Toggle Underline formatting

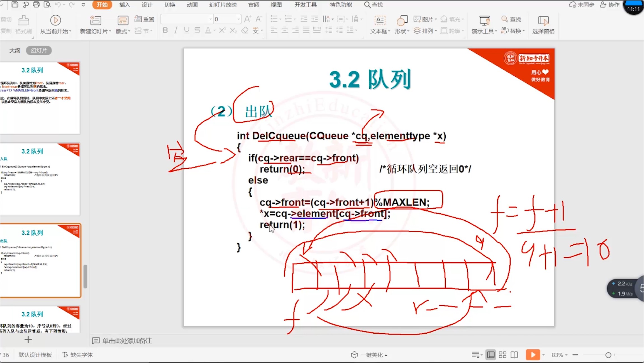click(187, 30)
